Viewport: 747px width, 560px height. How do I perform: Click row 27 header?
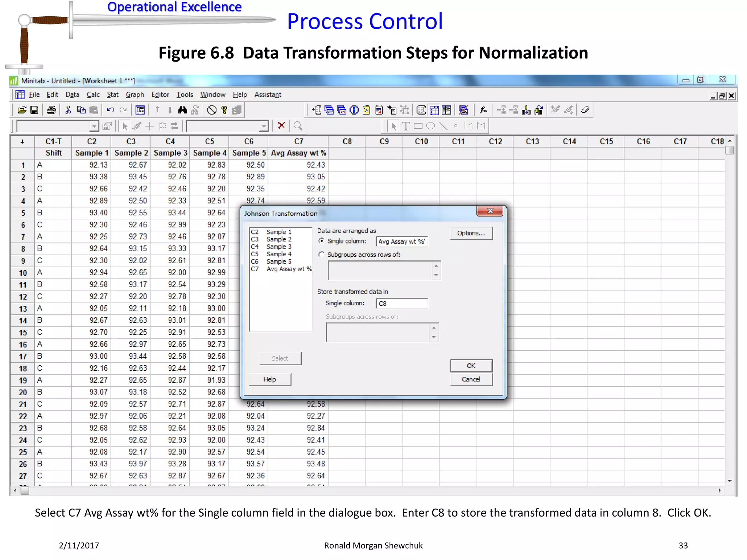click(x=23, y=476)
